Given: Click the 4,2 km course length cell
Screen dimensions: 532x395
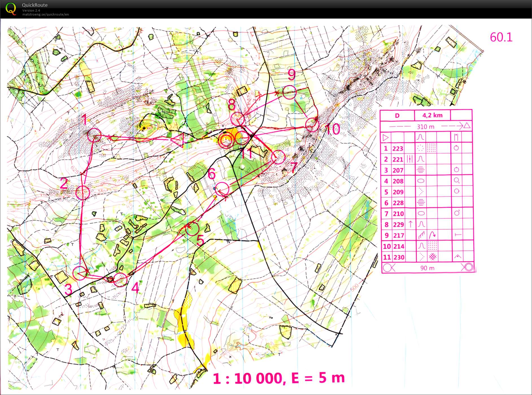Looking at the screenshot, I should 432,115.
